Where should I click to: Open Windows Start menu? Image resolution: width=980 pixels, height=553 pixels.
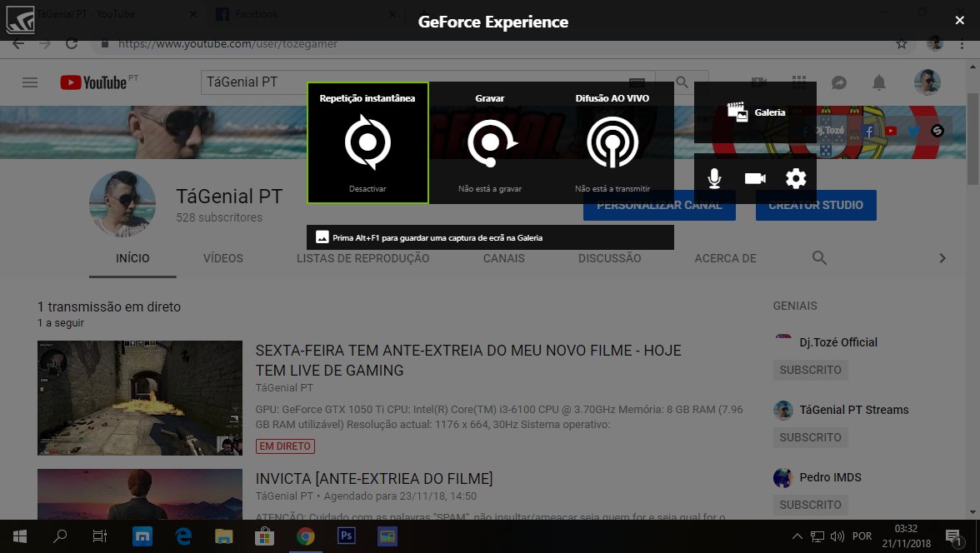coord(20,536)
